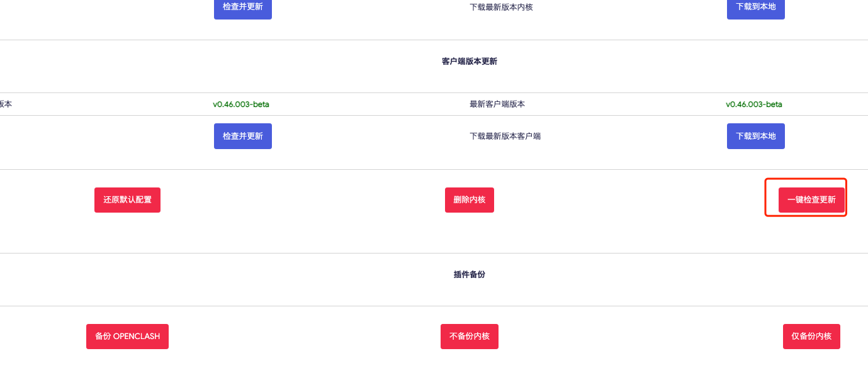868x368 pixels.
Task: Click the 下载最新版本客户端 label
Action: click(505, 136)
